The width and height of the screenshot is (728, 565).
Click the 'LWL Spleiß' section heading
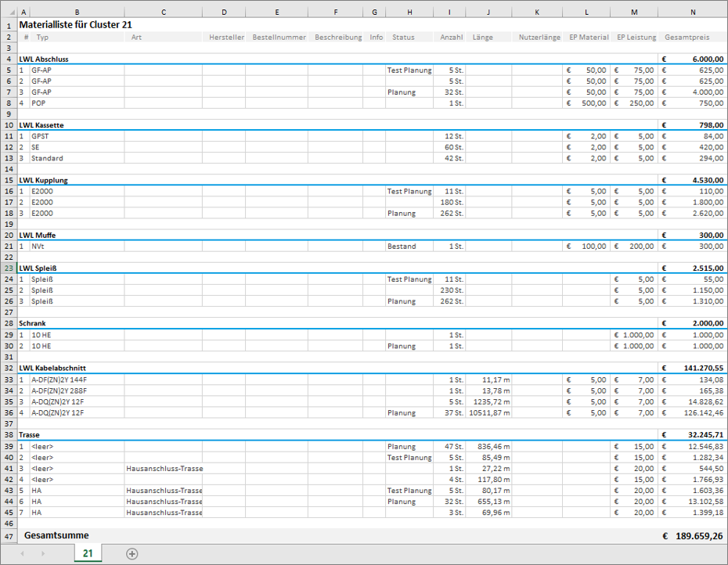38,268
